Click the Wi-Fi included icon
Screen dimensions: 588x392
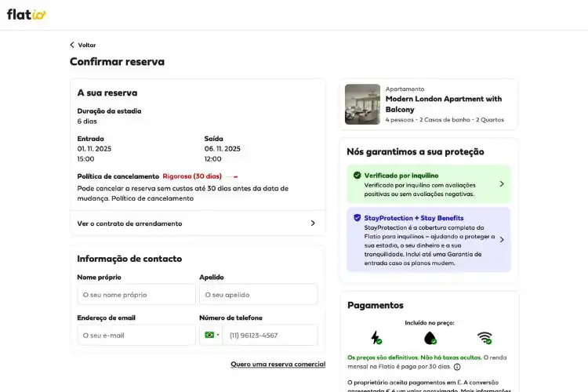click(485, 338)
